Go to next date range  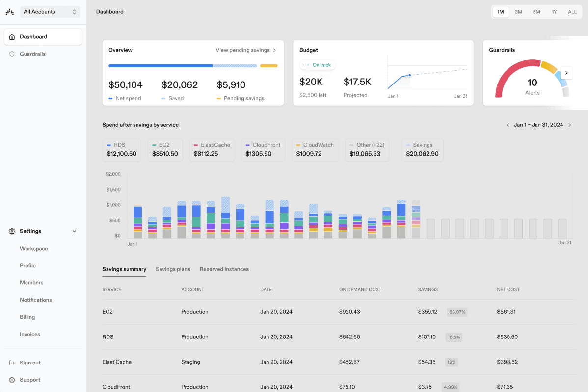570,125
